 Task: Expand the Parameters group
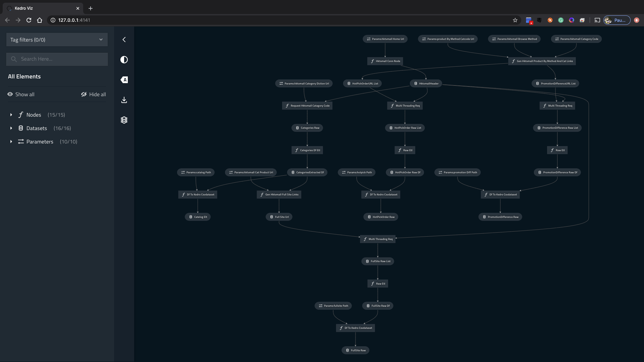pos(11,142)
